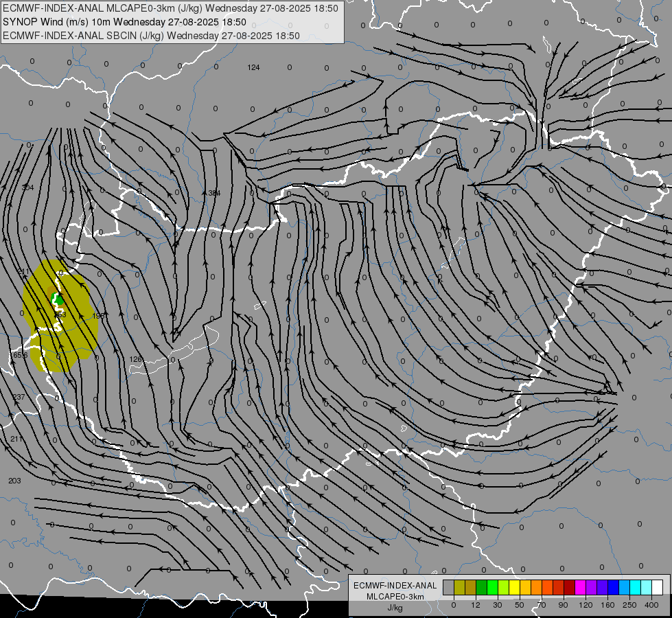Click the legend tick label 400
This screenshot has height=618, width=672.
click(651, 605)
